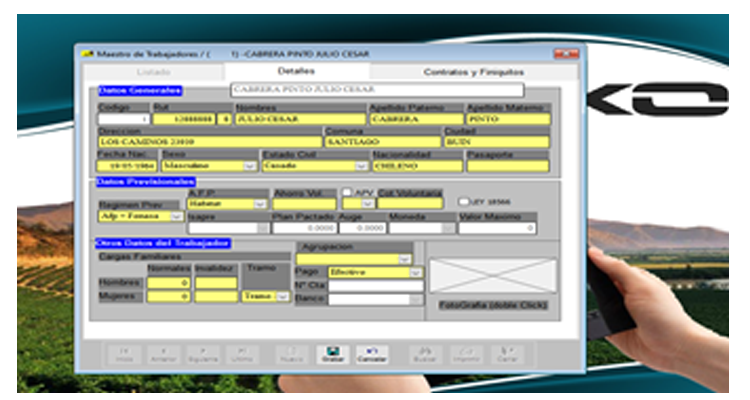
Task: Click the Codigo input field
Action: (x=124, y=119)
